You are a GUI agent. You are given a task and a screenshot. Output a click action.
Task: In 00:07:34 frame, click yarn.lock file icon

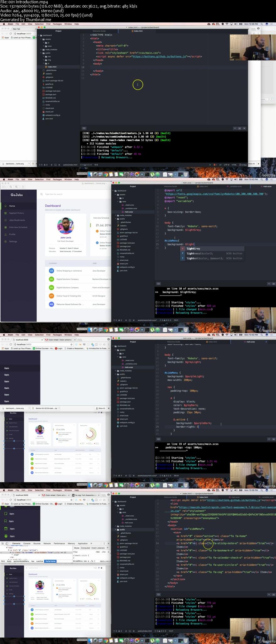pyautogui.click(x=44, y=119)
